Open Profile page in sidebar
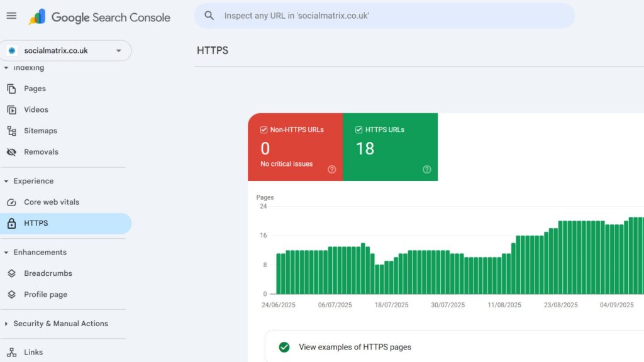Screen dimensions: 644x362 (x=45, y=294)
